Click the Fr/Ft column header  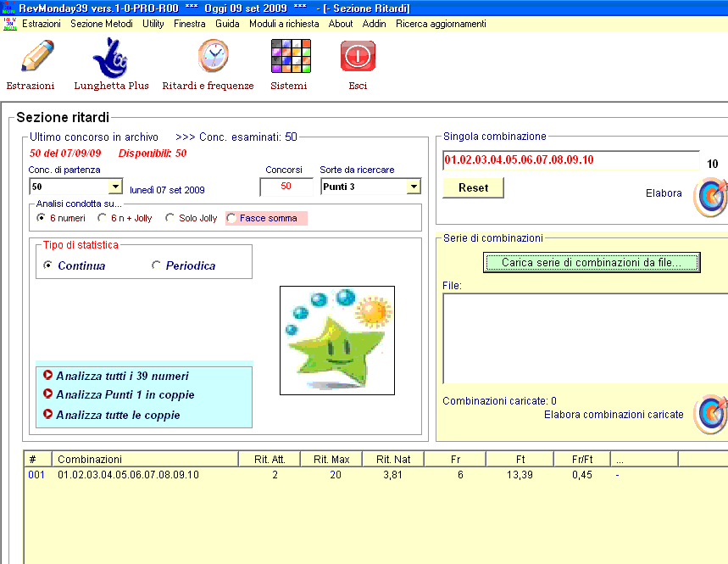pyautogui.click(x=582, y=460)
